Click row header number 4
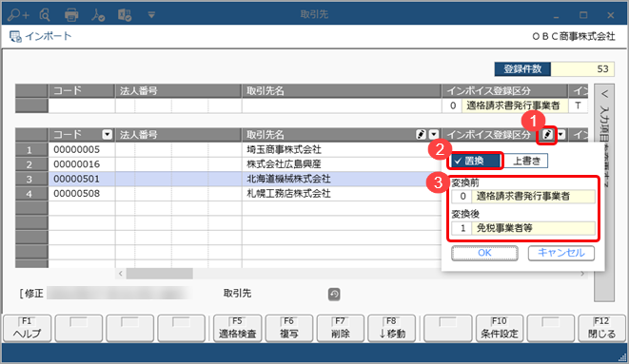 pyautogui.click(x=31, y=194)
